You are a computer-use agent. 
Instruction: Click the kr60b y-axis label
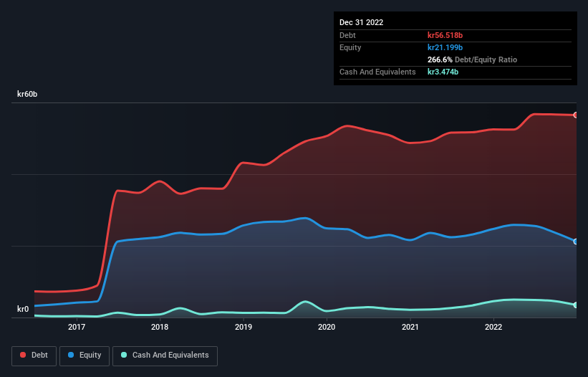click(x=27, y=94)
